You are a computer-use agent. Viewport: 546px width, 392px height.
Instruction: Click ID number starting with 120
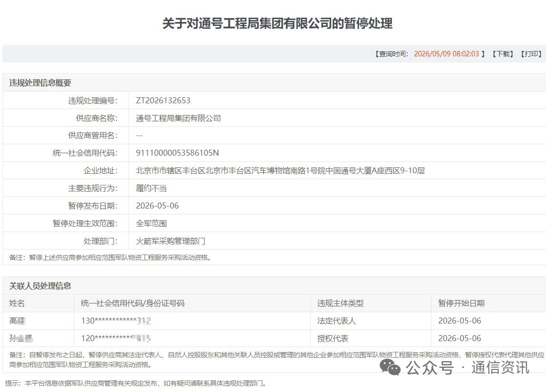click(115, 338)
